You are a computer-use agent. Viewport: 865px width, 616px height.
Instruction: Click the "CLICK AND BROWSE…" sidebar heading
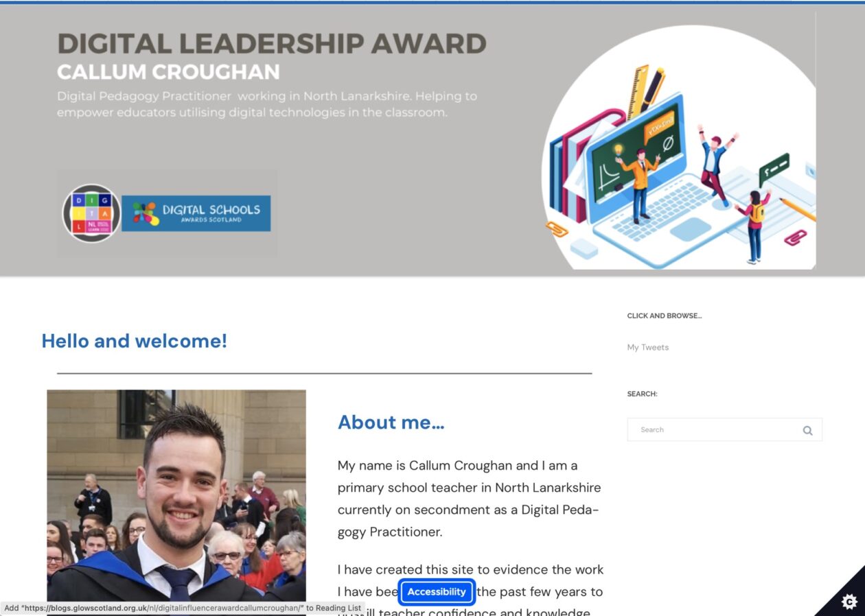(x=664, y=316)
